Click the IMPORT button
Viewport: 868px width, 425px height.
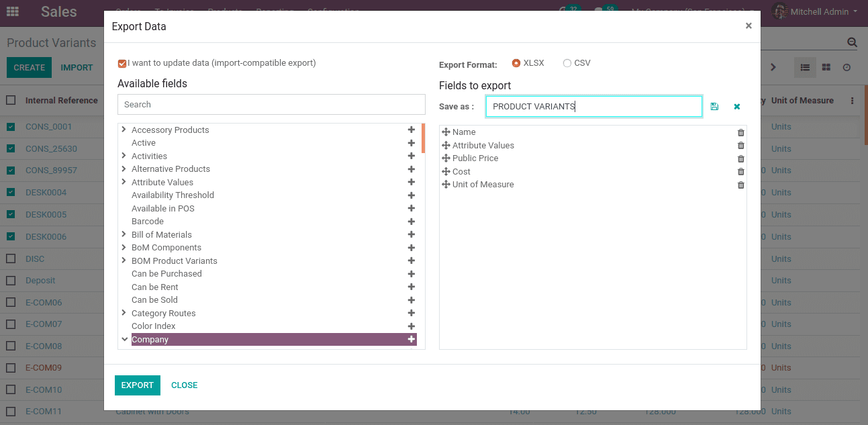pos(77,68)
